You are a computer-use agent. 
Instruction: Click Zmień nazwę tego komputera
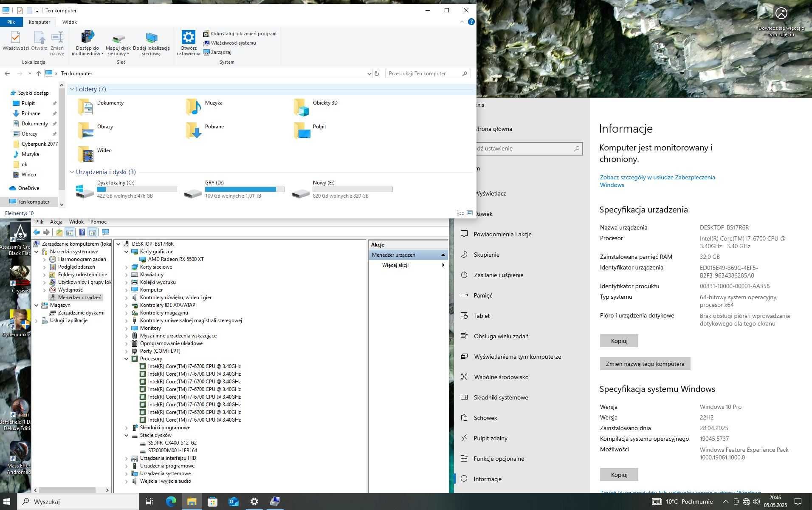click(645, 364)
